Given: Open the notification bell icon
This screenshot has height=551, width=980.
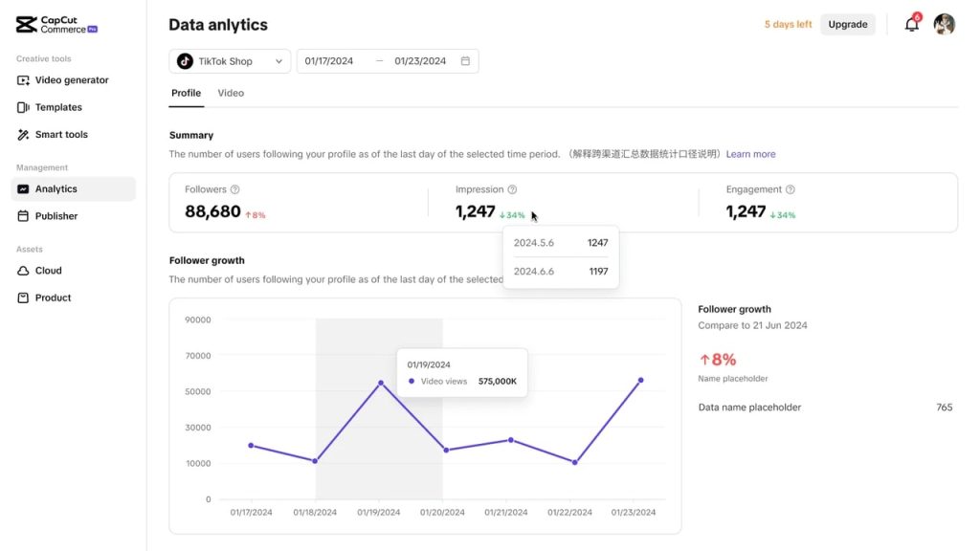Looking at the screenshot, I should 911,25.
